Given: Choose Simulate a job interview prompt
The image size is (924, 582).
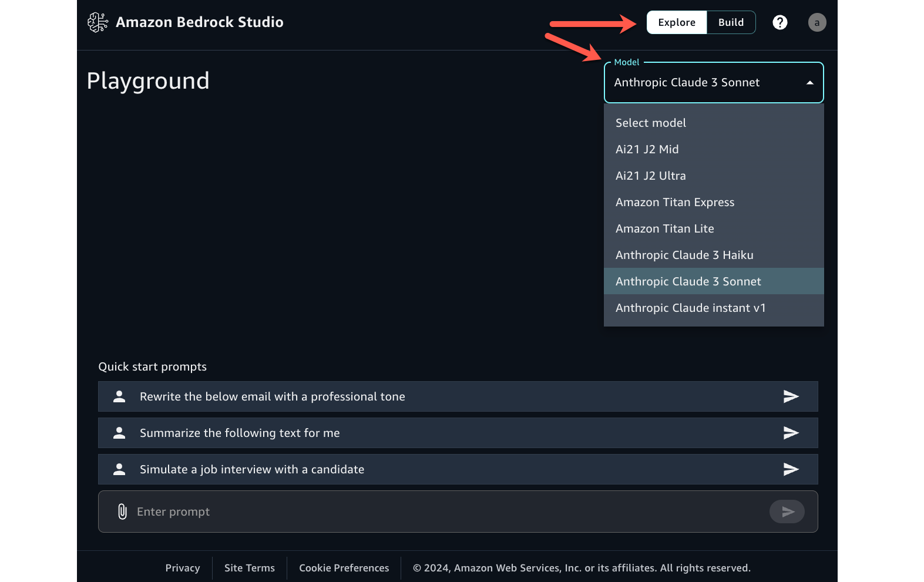Looking at the screenshot, I should coord(458,469).
